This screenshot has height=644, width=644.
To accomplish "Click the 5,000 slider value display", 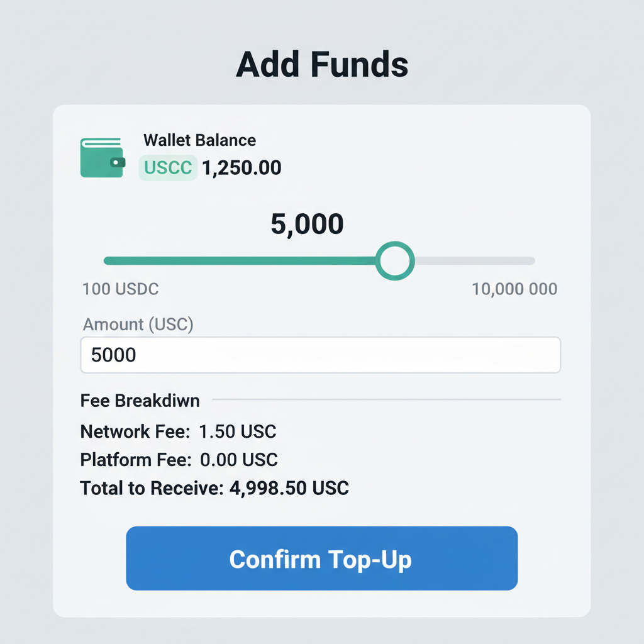I will (x=308, y=224).
